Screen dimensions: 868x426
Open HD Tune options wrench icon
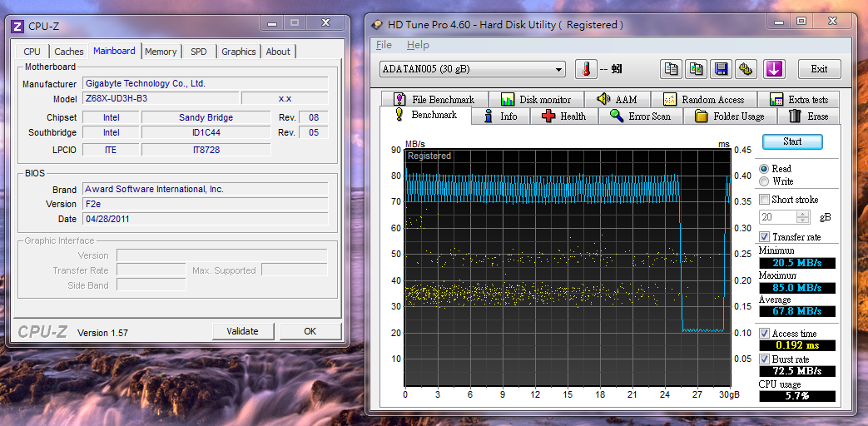coord(746,69)
